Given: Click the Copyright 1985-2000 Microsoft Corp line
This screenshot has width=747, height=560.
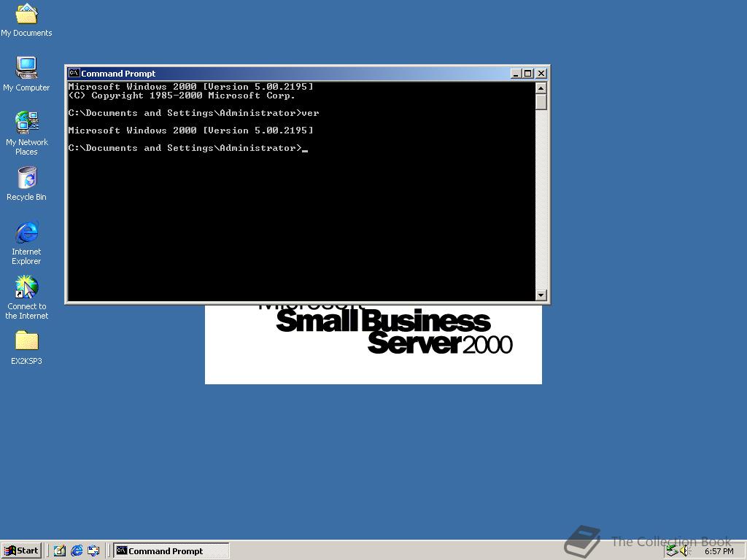Looking at the screenshot, I should 182,96.
